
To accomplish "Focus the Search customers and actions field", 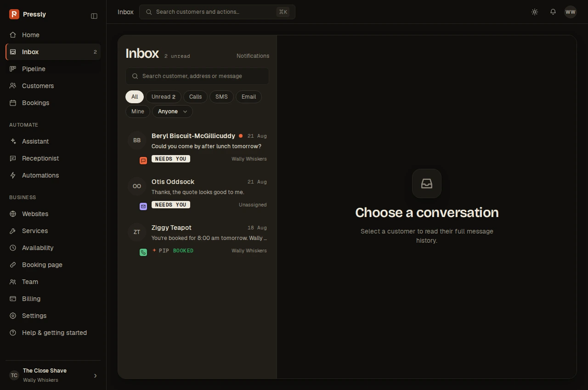I will point(217,12).
